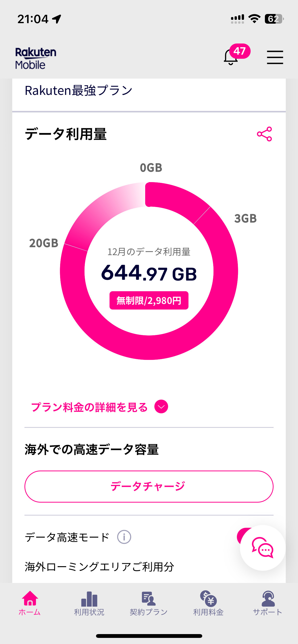Tap the share icon for data usage
The height and width of the screenshot is (644, 298).
[x=264, y=134]
